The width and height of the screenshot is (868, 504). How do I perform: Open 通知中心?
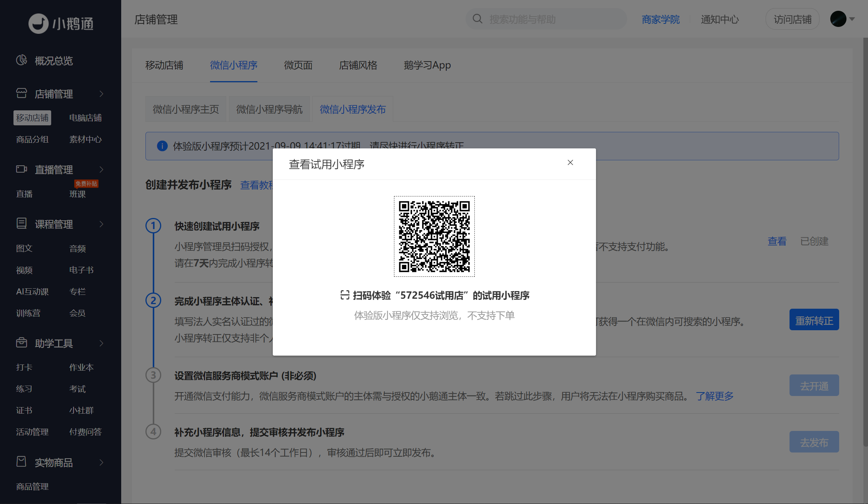click(720, 19)
